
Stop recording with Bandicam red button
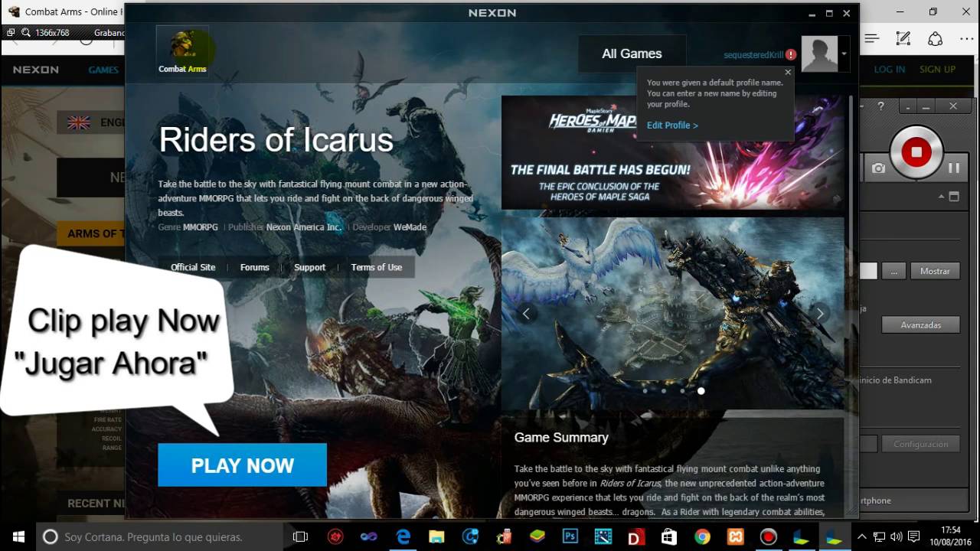[x=916, y=152]
